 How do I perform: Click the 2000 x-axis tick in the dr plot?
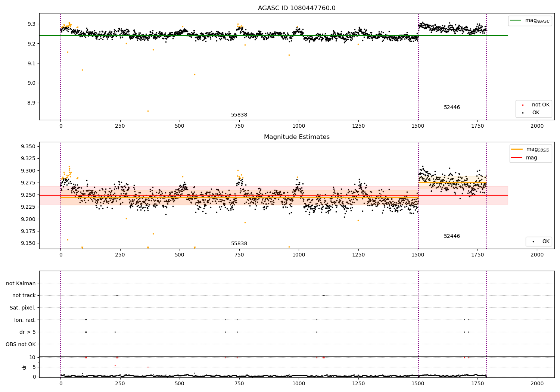[537, 383]
